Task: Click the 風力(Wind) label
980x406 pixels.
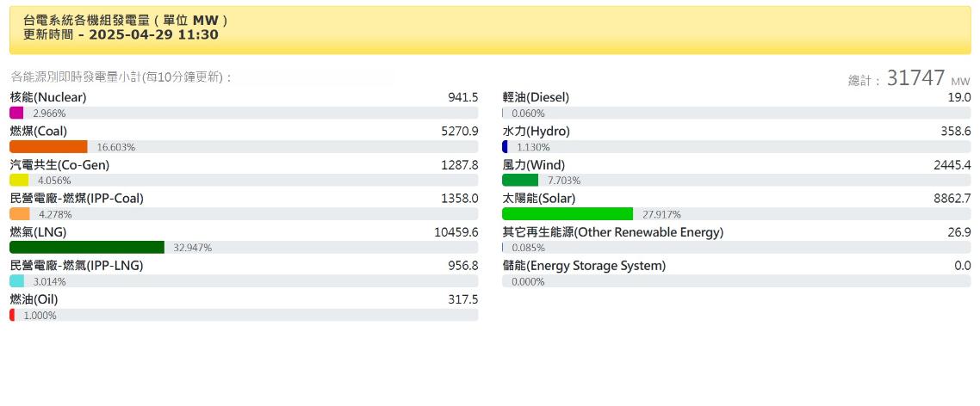Action: [x=534, y=165]
